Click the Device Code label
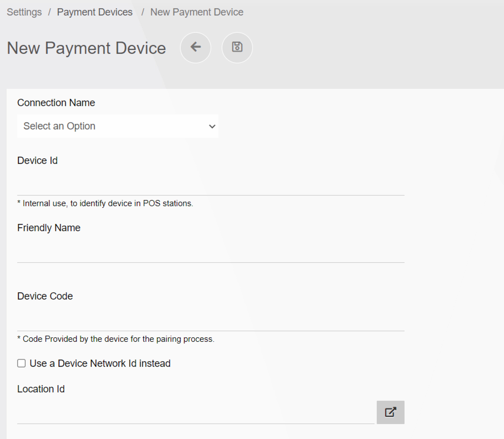The width and height of the screenshot is (504, 439). point(45,296)
